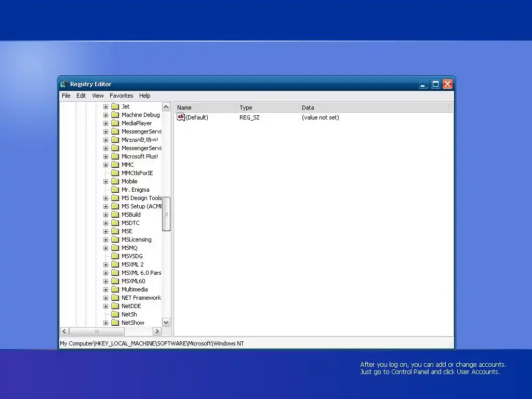Image resolution: width=532 pixels, height=399 pixels.
Task: Open the File menu
Action: [x=66, y=96]
